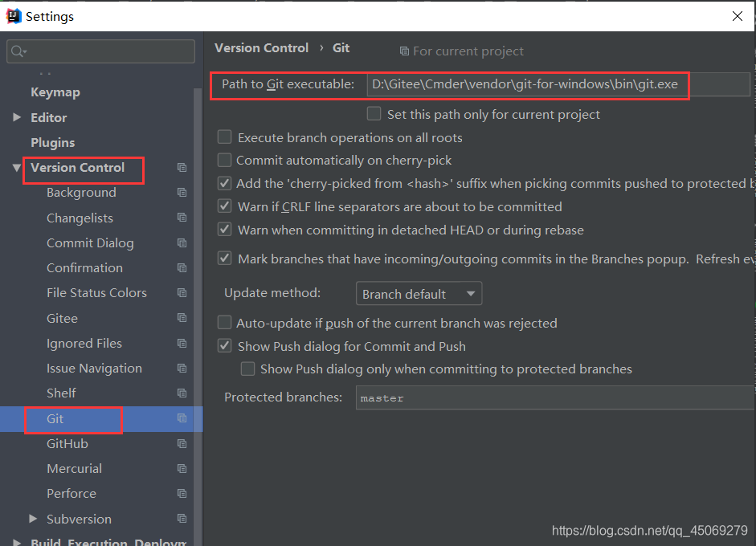
Task: Open Perforce settings page
Action: tap(72, 494)
